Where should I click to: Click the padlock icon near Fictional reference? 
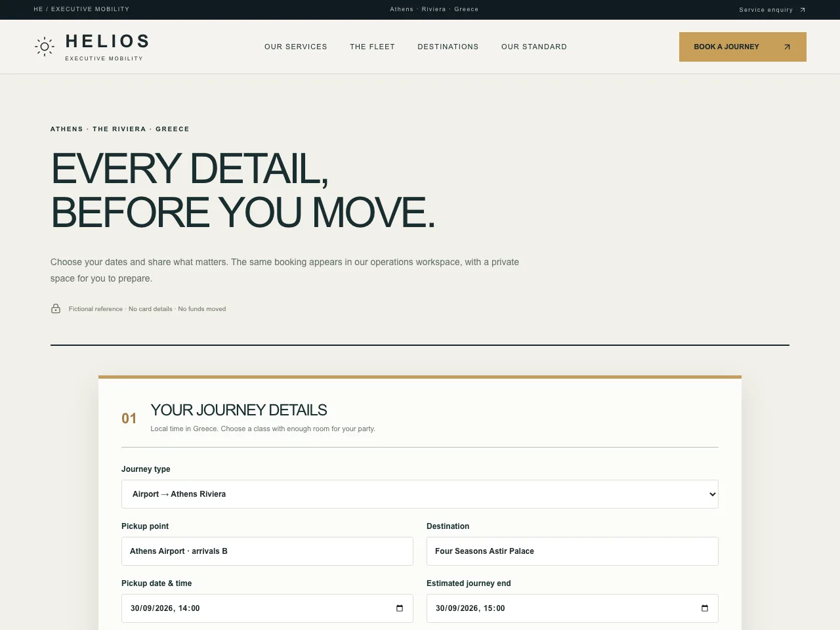point(56,308)
